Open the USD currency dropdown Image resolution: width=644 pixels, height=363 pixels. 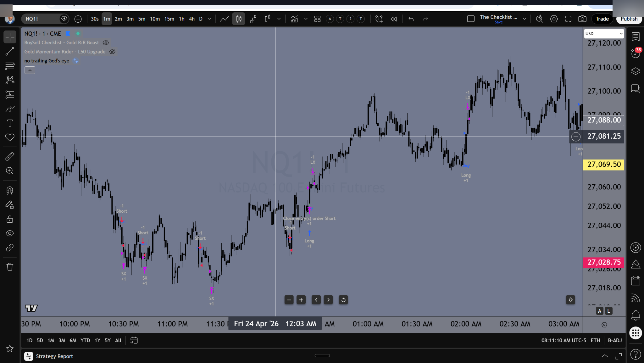pos(603,33)
